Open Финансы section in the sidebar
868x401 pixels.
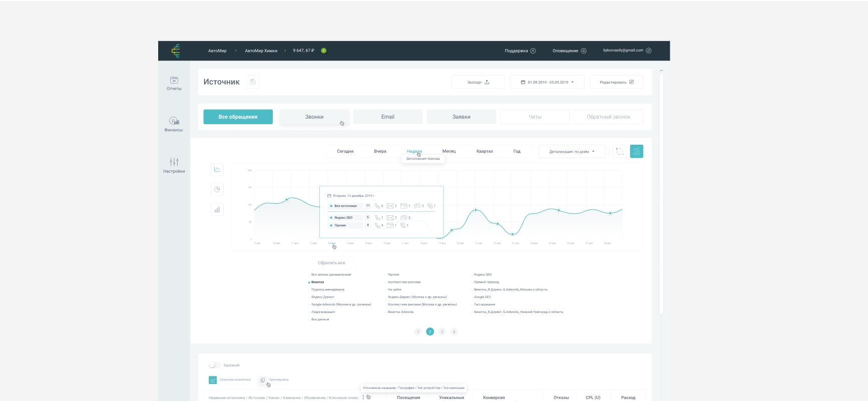[x=174, y=124]
